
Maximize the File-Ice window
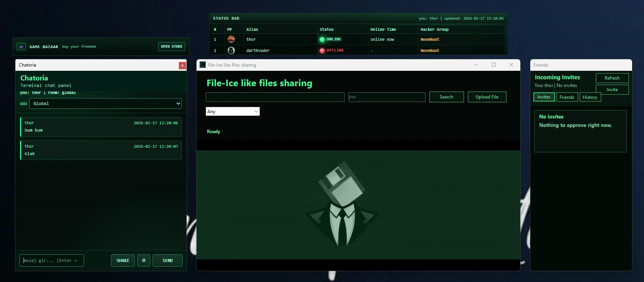(x=494, y=65)
